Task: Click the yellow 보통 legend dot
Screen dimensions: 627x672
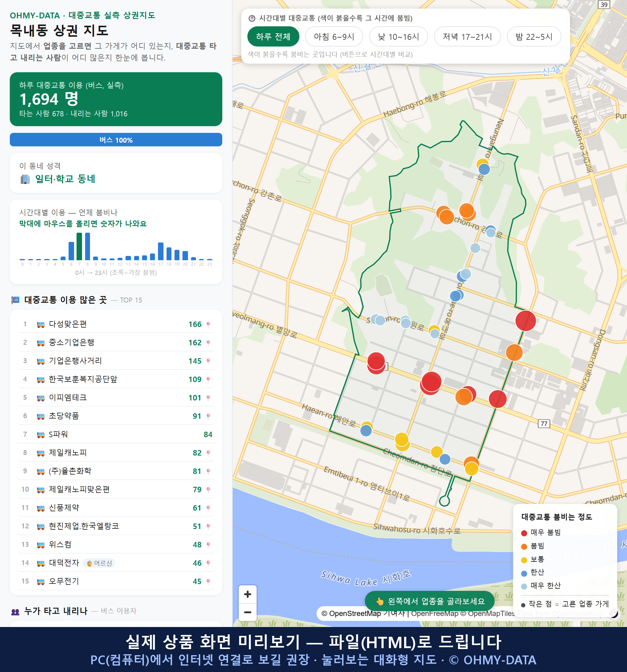Action: point(524,560)
